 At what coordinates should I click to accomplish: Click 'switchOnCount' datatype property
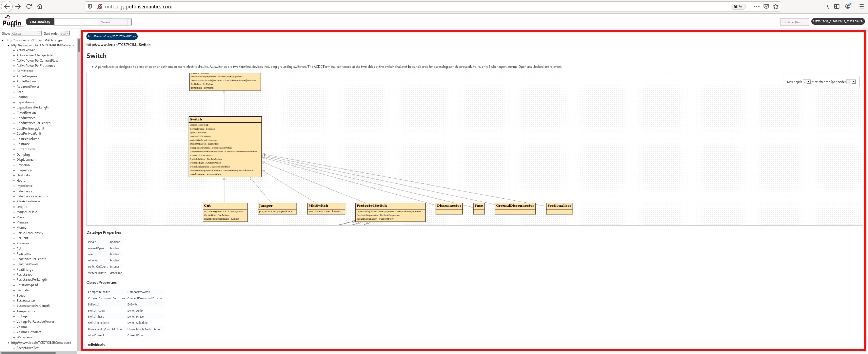point(98,266)
